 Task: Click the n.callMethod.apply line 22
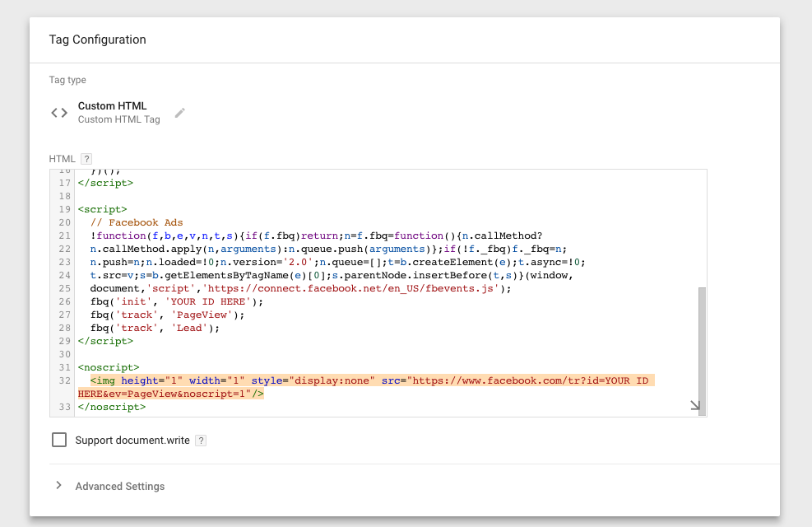click(328, 249)
